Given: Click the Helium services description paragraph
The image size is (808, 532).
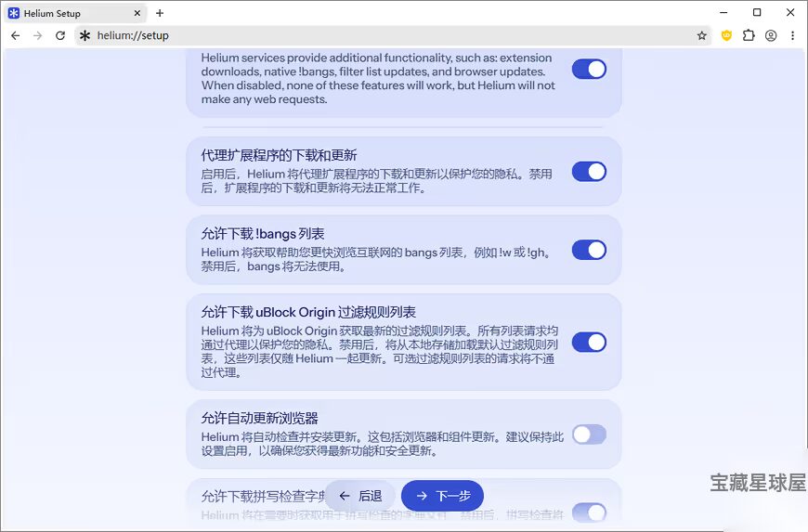Looking at the screenshot, I should pos(378,78).
